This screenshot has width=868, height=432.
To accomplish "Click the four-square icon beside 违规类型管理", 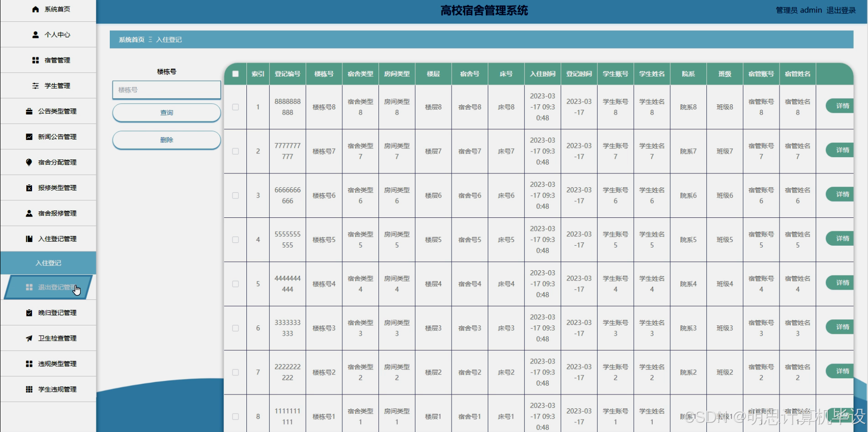I will click(29, 364).
